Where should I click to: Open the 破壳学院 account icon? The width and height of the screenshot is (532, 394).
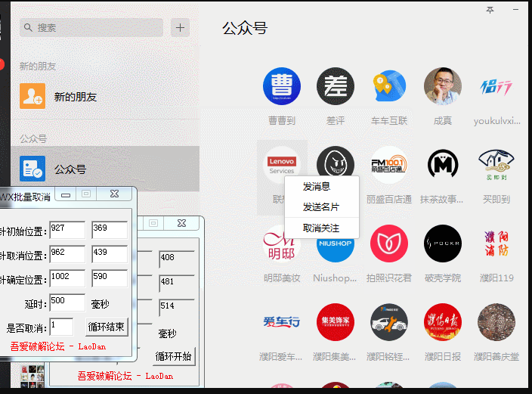click(x=443, y=244)
